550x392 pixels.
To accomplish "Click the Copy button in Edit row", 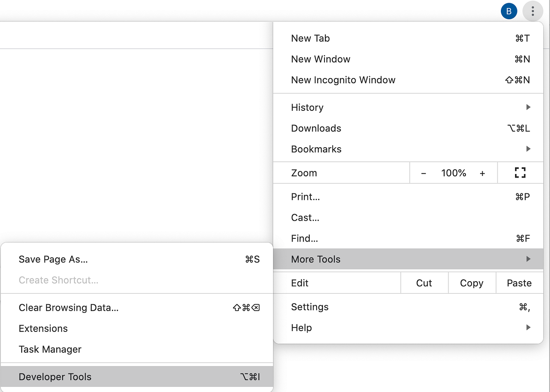I will click(472, 283).
